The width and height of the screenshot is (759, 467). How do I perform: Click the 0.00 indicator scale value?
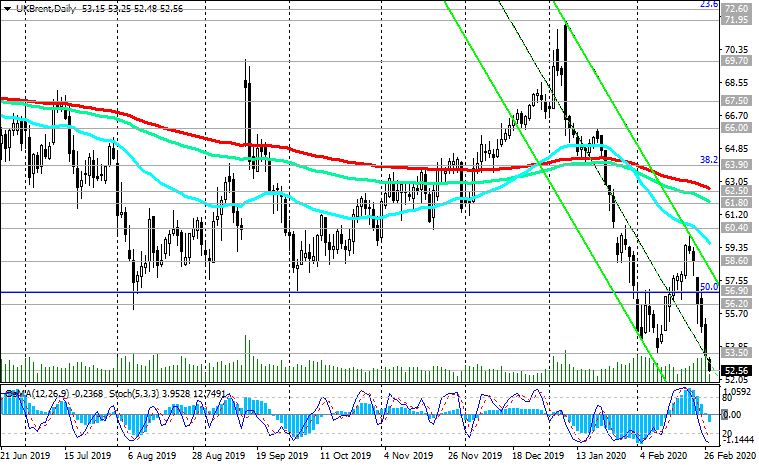[x=732, y=415]
